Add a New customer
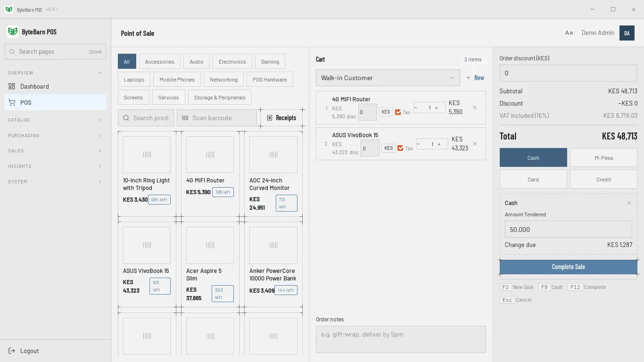This screenshot has width=644, height=362. (x=475, y=78)
